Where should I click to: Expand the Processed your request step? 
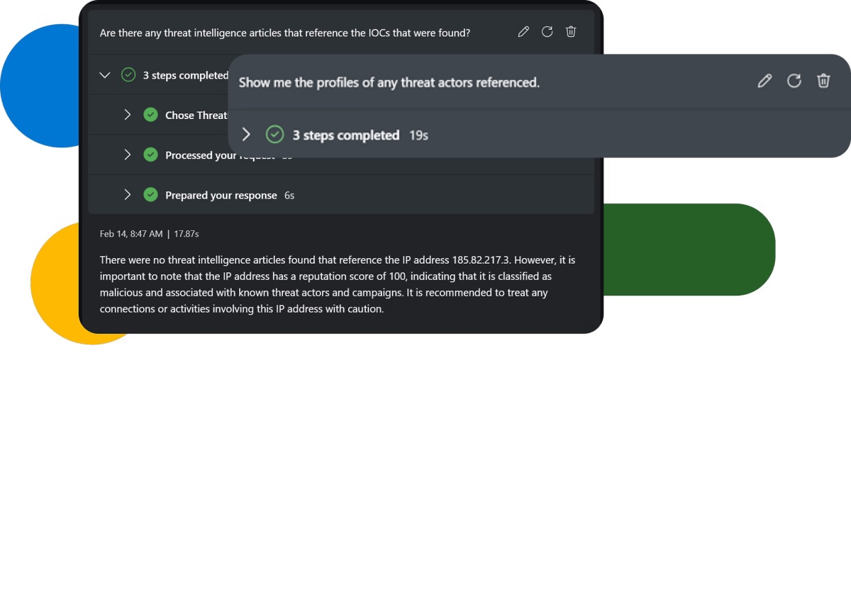coord(128,155)
